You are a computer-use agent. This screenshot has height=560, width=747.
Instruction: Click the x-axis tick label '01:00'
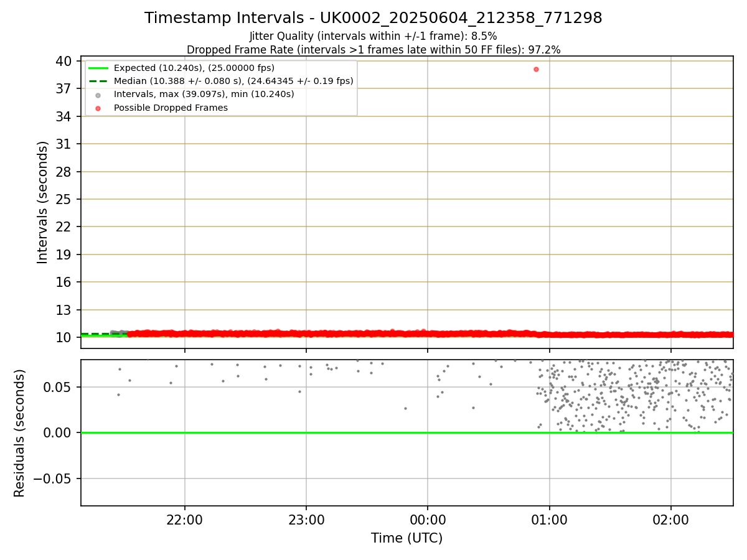549,519
